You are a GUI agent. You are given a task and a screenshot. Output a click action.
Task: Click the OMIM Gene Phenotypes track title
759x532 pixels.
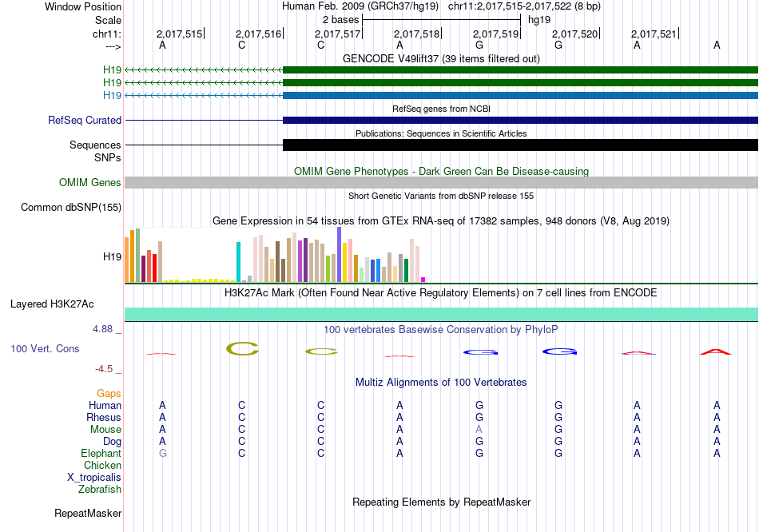[x=441, y=172]
